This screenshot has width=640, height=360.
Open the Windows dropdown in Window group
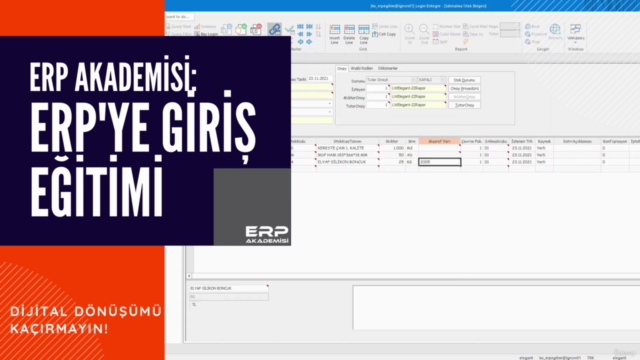[576, 33]
